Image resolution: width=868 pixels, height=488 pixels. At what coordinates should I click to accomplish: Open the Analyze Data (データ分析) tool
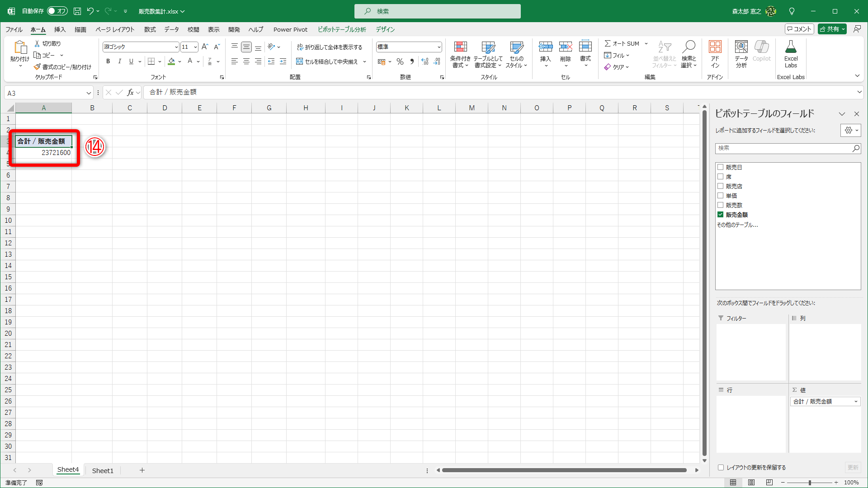click(741, 47)
